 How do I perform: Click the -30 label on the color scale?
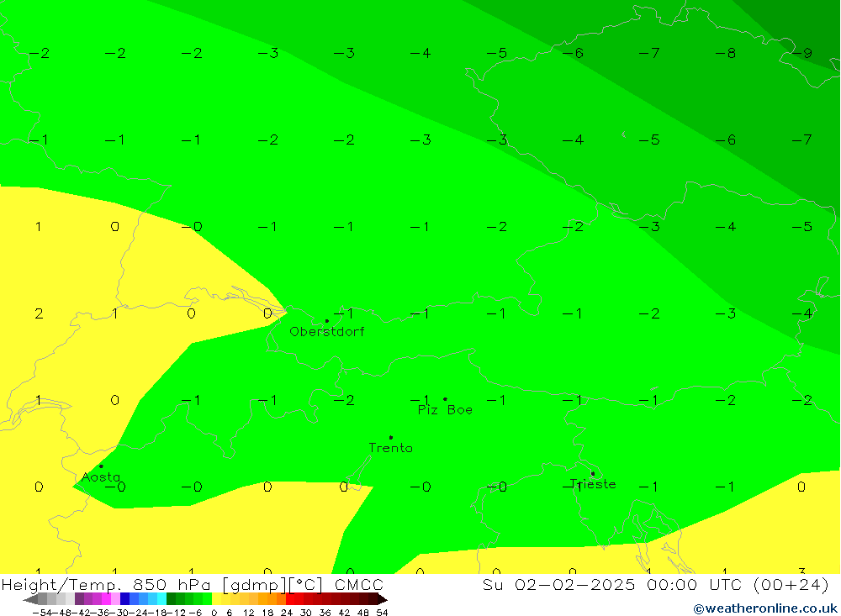pos(119,613)
